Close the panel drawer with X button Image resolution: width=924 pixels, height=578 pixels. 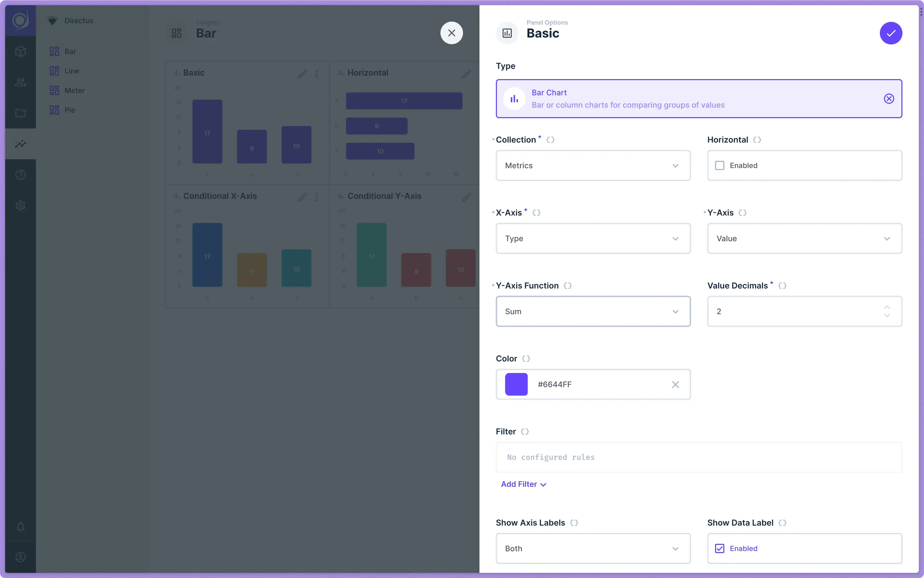click(x=452, y=33)
